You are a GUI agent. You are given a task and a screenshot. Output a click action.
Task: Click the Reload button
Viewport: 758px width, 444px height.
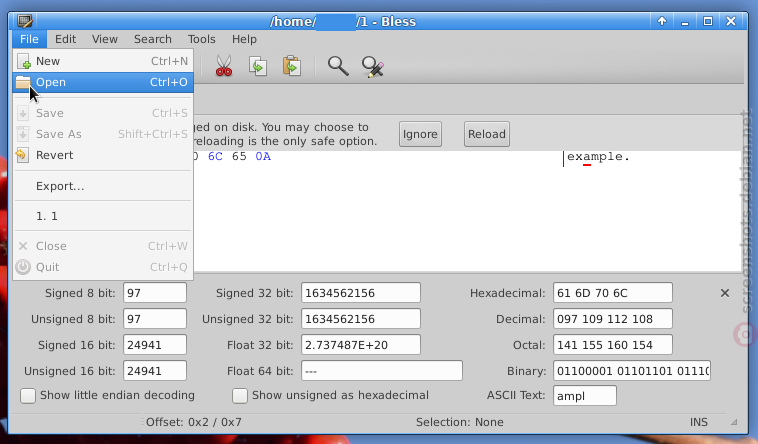pyautogui.click(x=487, y=134)
